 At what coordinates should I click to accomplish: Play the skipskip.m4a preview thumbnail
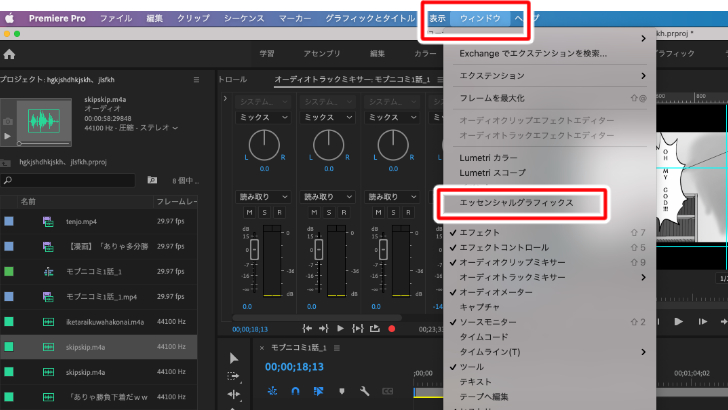click(7, 136)
